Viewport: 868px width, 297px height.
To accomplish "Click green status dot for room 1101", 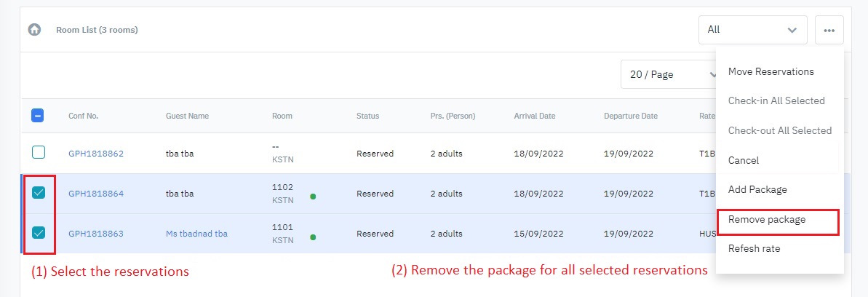I will pos(313,237).
